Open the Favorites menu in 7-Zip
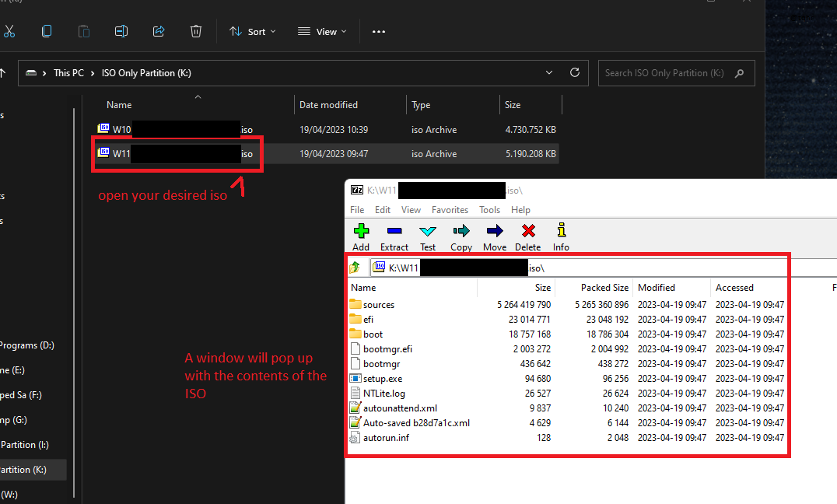The width and height of the screenshot is (837, 504). 450,210
